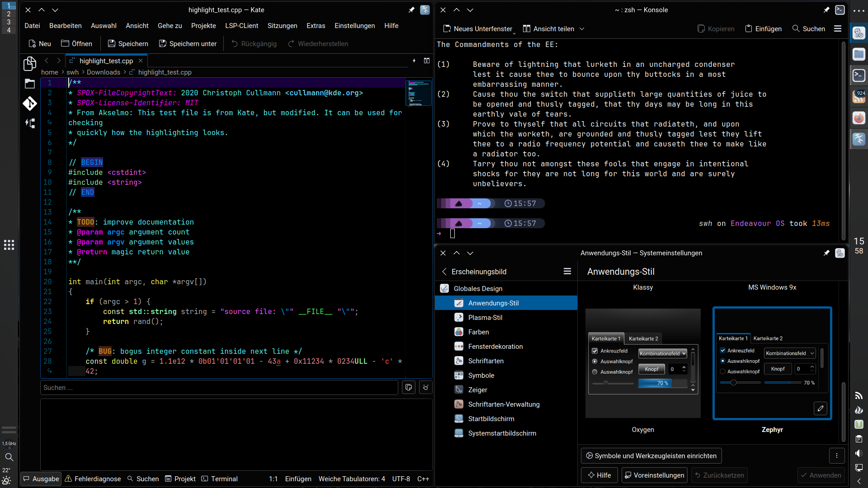Toggle Ankreuzfeld checkbox in Zephyr preview
Screen dimensions: 868x488
(723, 351)
